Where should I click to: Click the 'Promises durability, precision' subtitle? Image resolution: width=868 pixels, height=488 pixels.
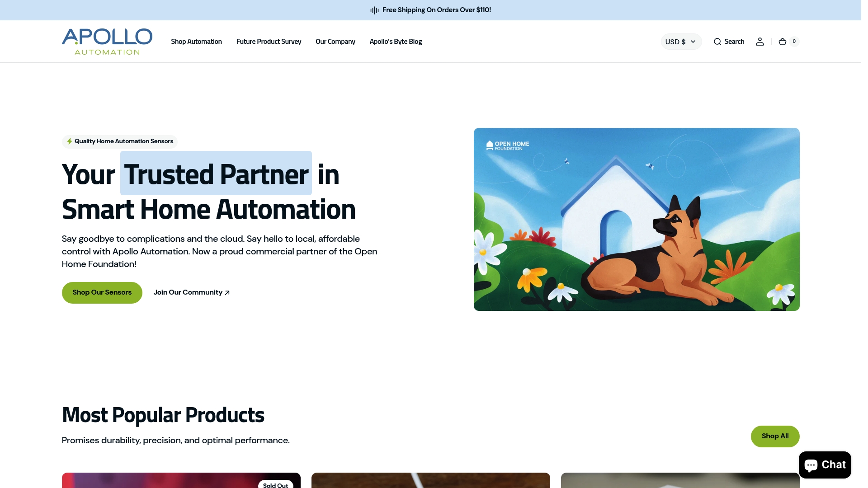point(175,441)
